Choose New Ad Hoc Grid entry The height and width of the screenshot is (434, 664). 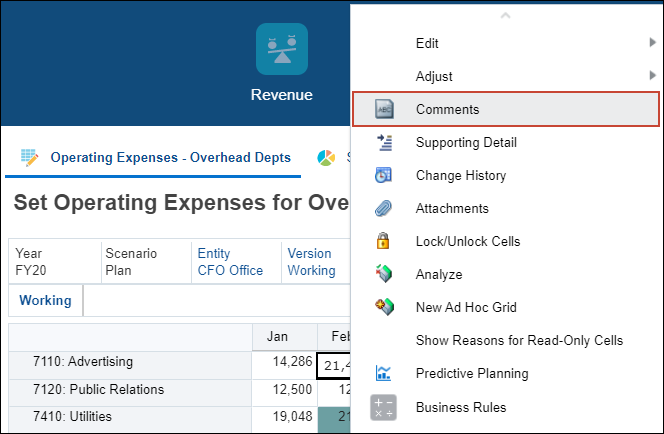pyautogui.click(x=505, y=307)
